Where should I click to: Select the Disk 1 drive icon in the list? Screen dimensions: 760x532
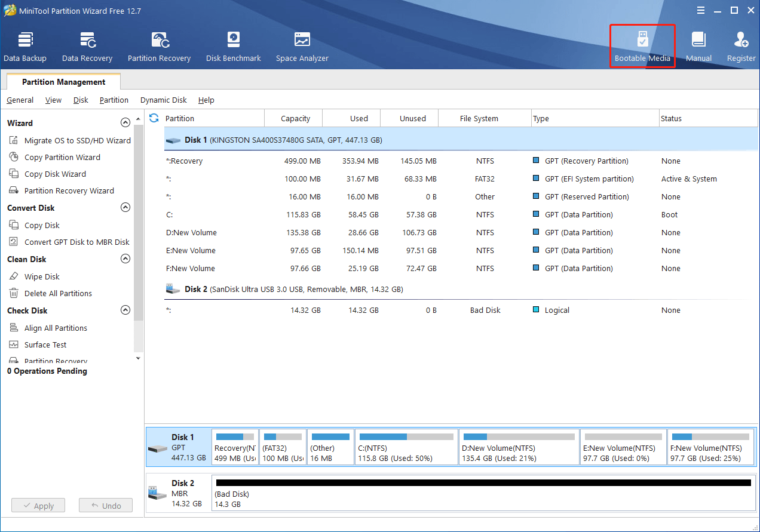(173, 140)
